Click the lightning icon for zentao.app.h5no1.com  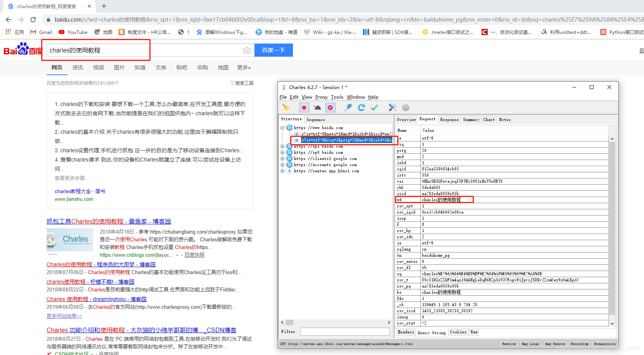289,171
